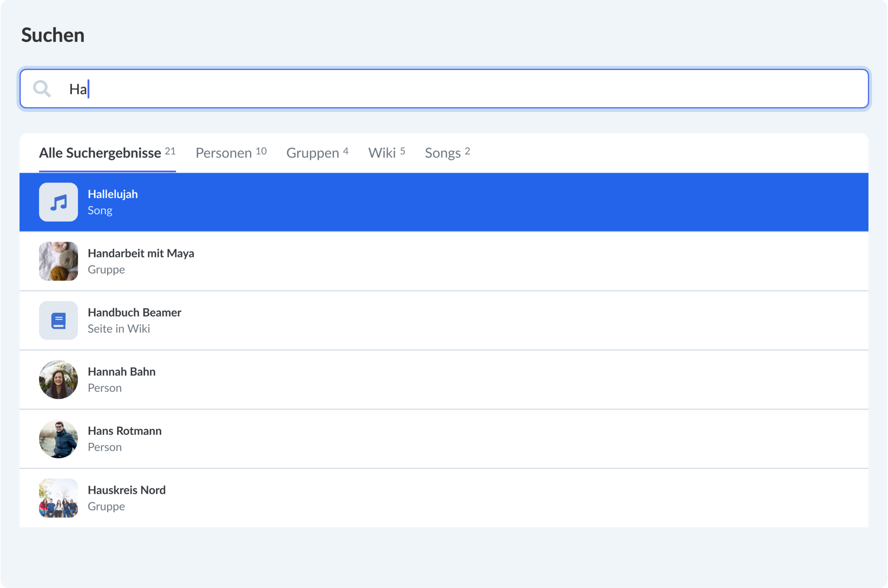This screenshot has height=588, width=888.
Task: Switch to the Gruppen tab
Action: click(317, 153)
